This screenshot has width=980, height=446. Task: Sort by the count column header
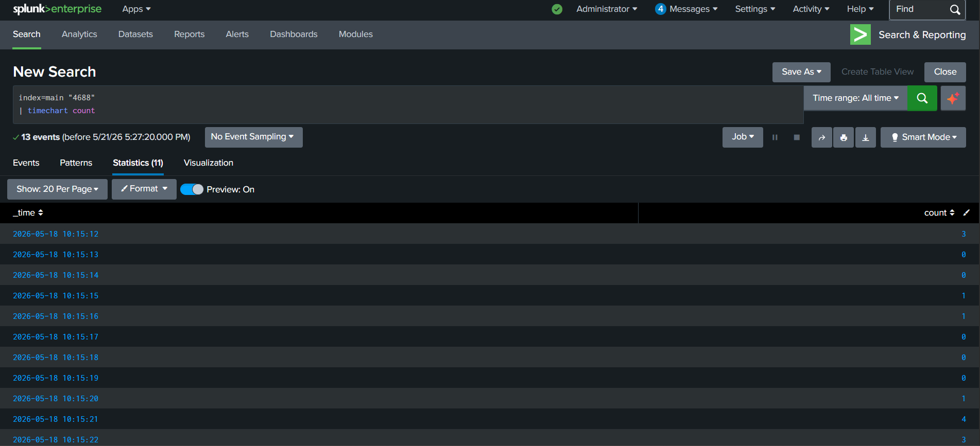click(x=939, y=212)
